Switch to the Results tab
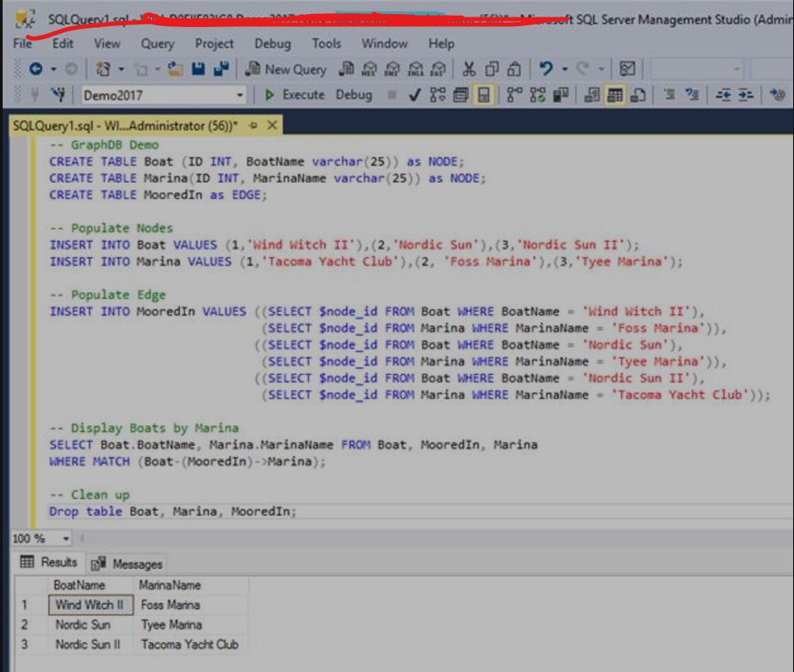Viewport: 794px width, 672px height. tap(49, 562)
